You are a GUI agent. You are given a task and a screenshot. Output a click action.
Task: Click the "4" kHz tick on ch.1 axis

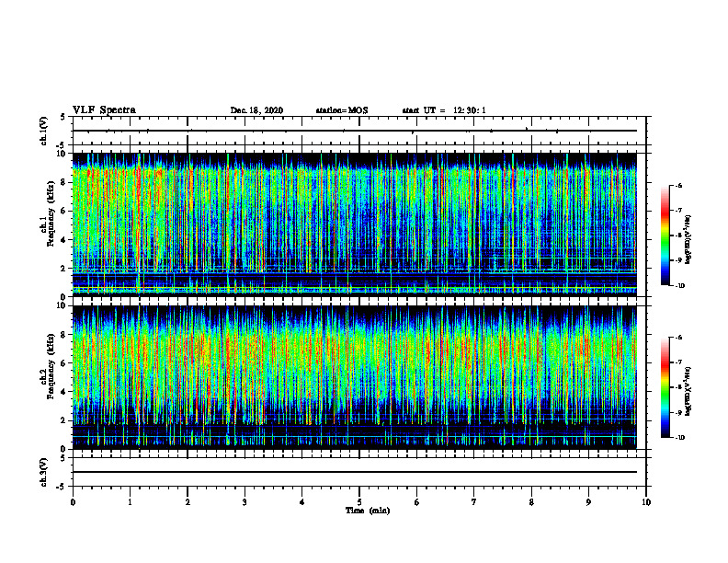[64, 240]
